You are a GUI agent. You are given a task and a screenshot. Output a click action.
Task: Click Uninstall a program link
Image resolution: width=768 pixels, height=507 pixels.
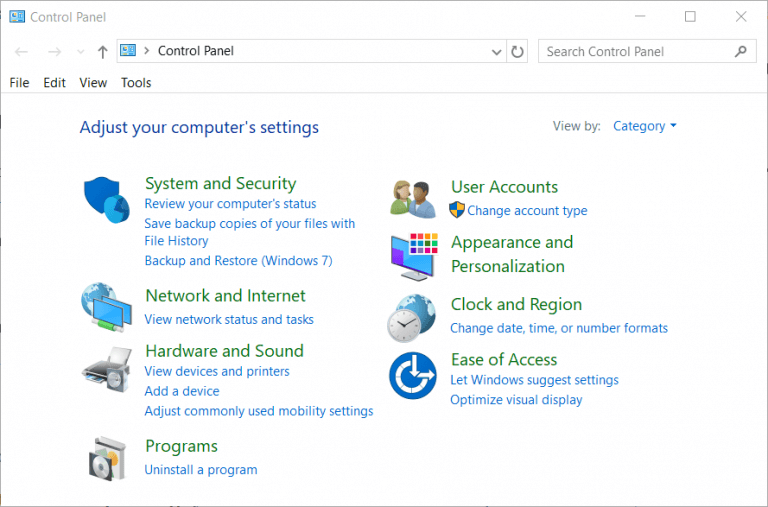tap(201, 470)
